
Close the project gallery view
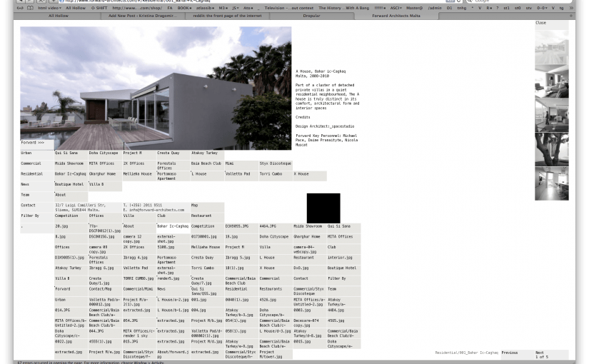(x=551, y=25)
